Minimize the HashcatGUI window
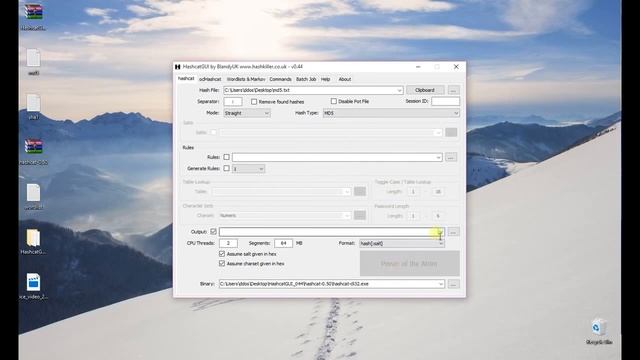This screenshot has width=640, height=360. point(418,67)
